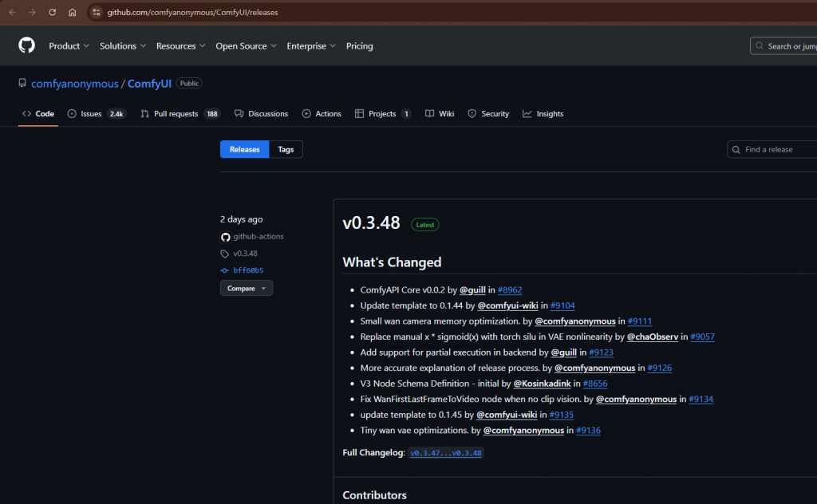Open site information icon in address bar
The height and width of the screenshot is (504, 817).
pyautogui.click(x=97, y=12)
